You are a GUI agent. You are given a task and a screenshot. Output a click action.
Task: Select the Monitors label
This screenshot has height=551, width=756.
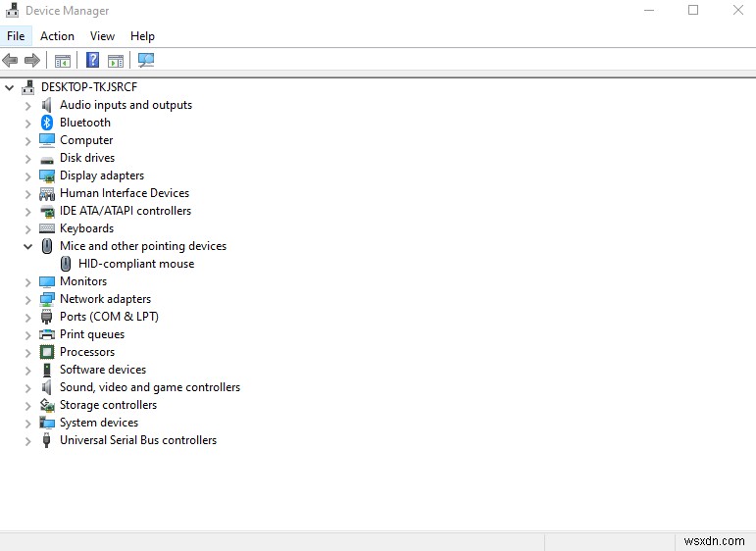[x=83, y=281]
